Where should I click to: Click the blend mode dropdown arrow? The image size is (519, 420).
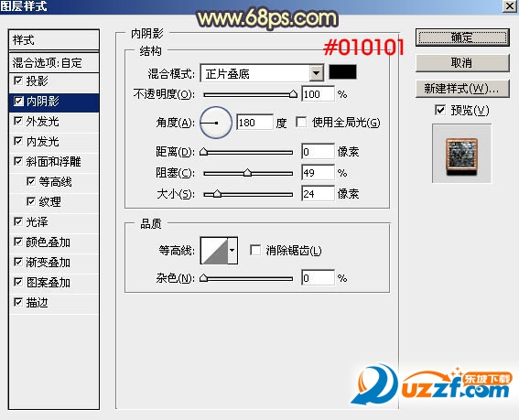click(317, 73)
